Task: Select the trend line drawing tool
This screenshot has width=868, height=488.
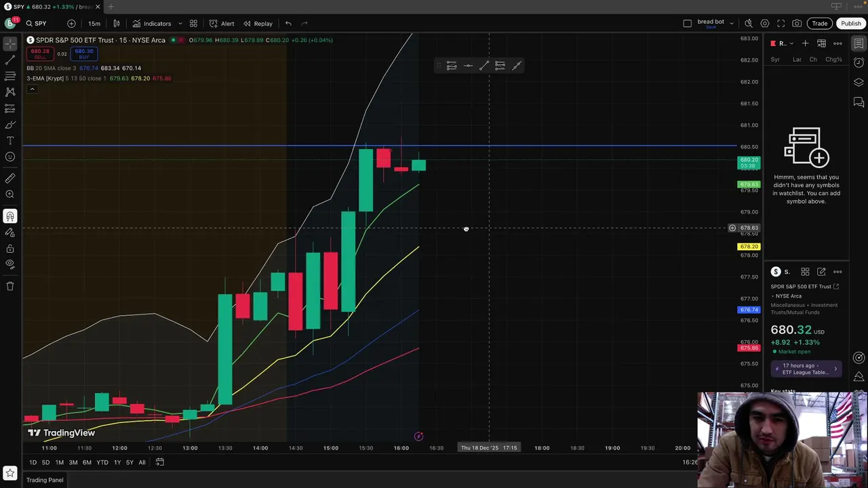Action: 10,60
